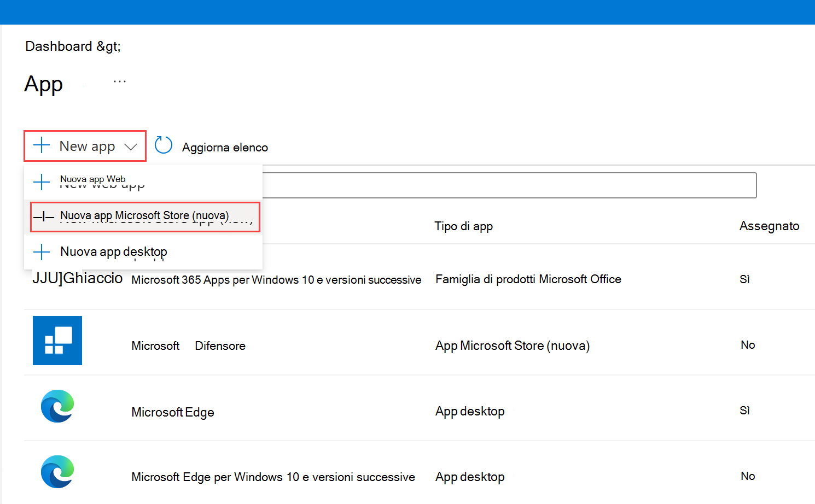Image resolution: width=815 pixels, height=504 pixels.
Task: Open the App page ellipsis menu
Action: pyautogui.click(x=120, y=81)
